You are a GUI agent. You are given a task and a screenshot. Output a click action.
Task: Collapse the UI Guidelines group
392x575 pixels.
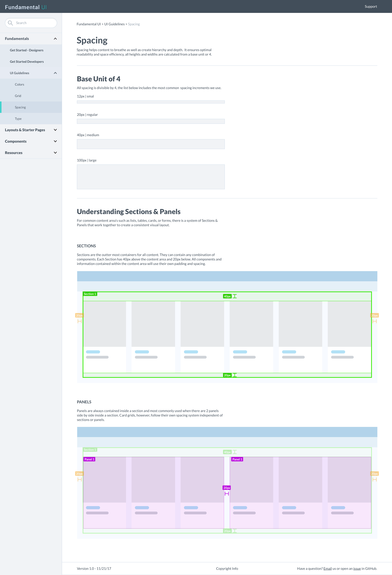(55, 73)
